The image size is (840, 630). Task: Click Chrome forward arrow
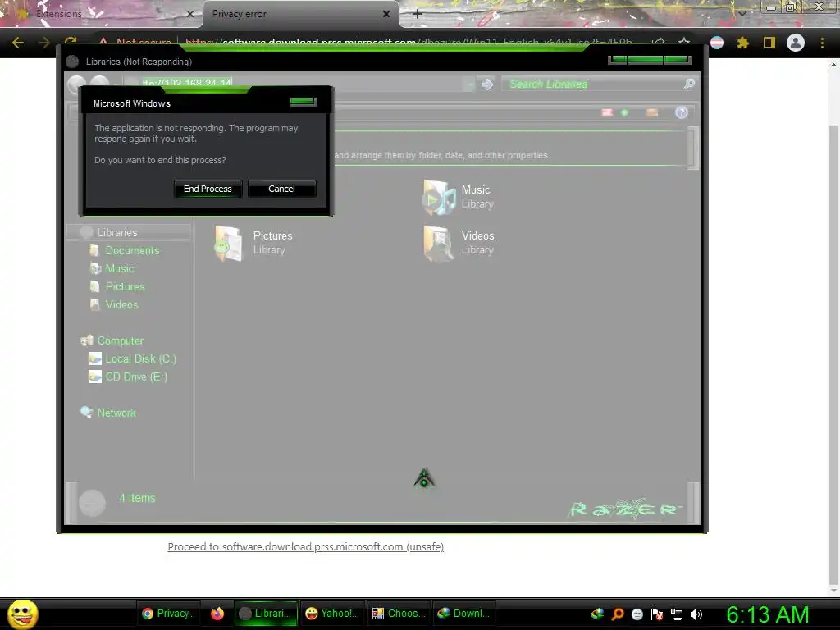click(44, 43)
